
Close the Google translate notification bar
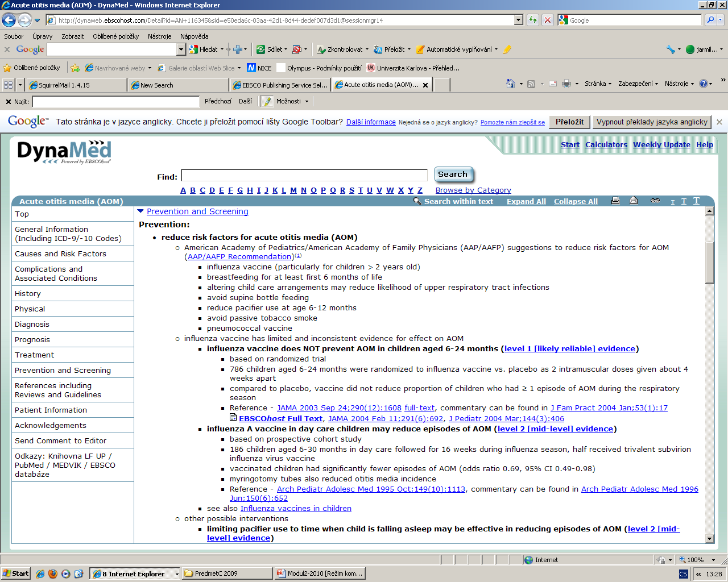click(x=719, y=122)
